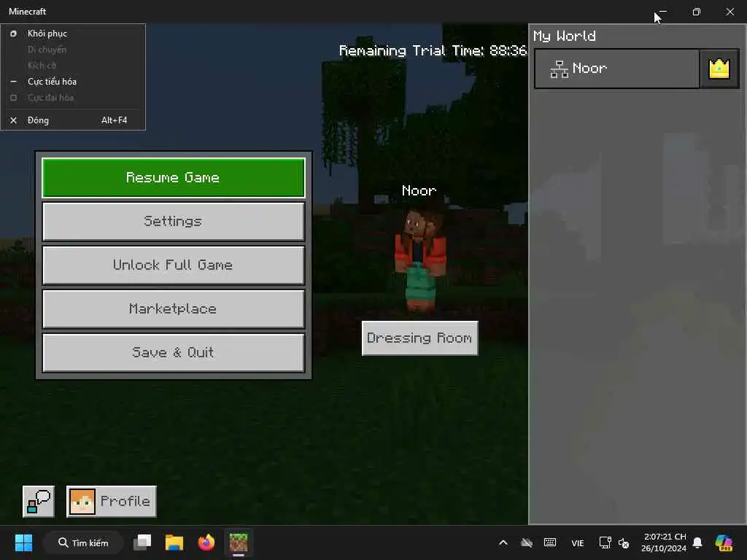Screen dimensions: 747x560
Task: Click the Noor character skin preview
Action: 419,261
